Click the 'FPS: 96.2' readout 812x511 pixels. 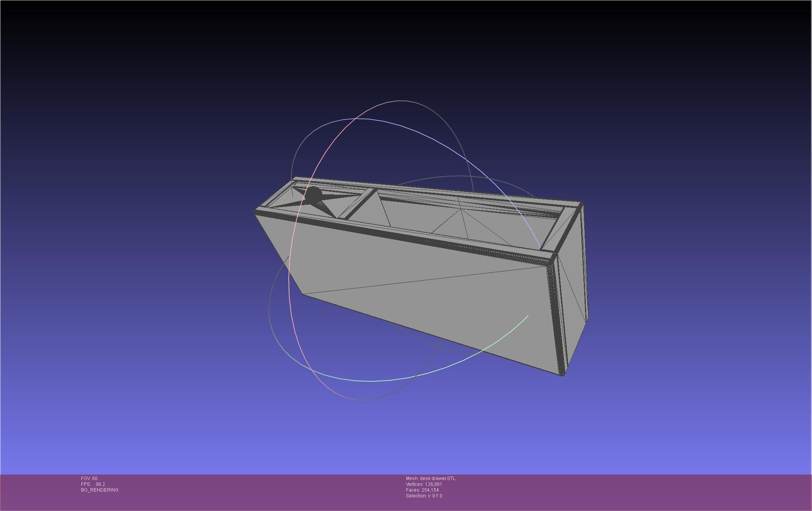click(93, 484)
